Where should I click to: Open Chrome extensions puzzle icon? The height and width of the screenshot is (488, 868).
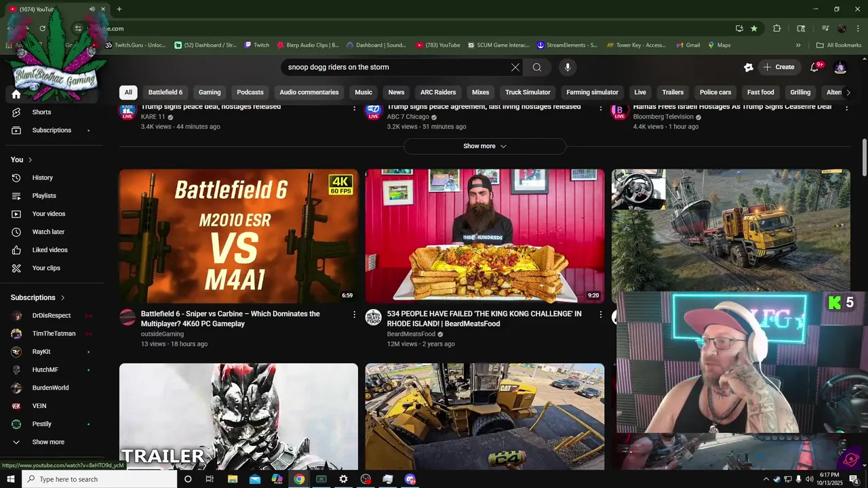point(777,28)
